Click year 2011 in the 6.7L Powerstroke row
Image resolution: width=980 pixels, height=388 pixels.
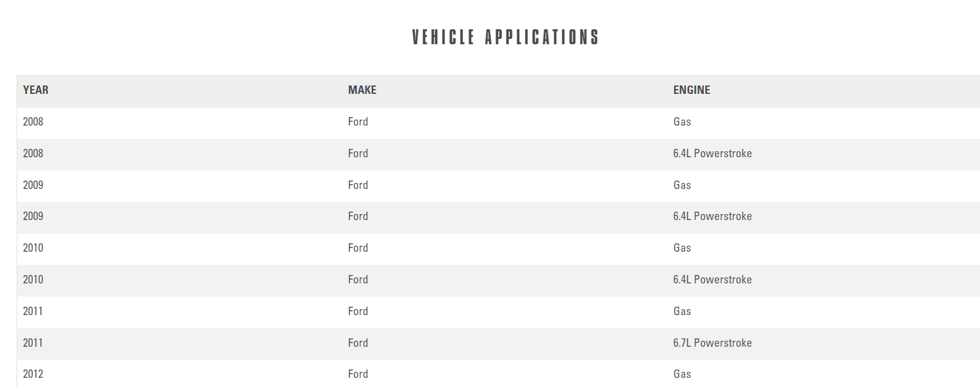tap(33, 343)
